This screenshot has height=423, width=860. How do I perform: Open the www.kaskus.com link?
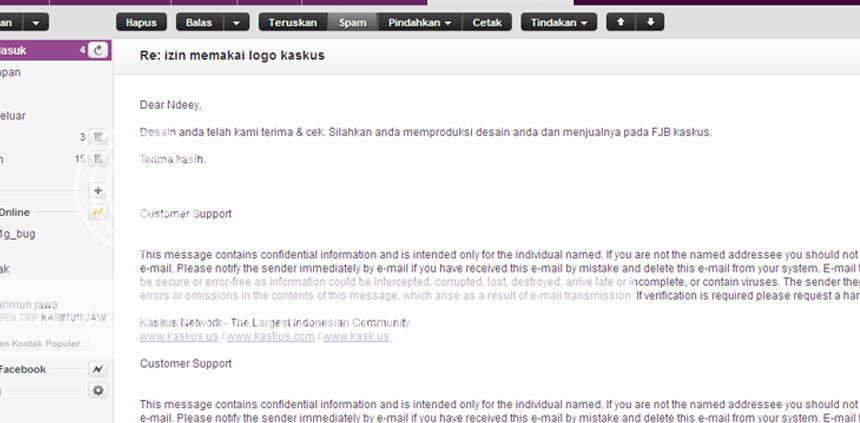pos(271,336)
